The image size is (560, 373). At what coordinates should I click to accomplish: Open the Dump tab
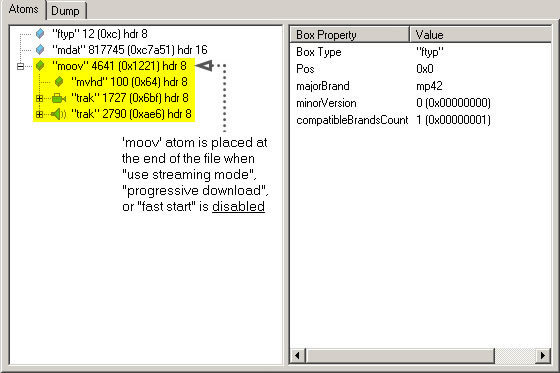[66, 11]
